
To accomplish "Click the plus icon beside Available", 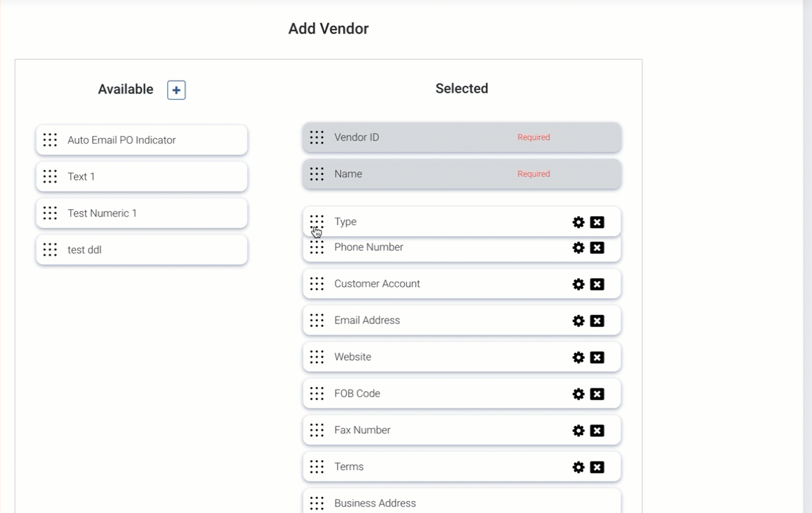I will click(176, 90).
